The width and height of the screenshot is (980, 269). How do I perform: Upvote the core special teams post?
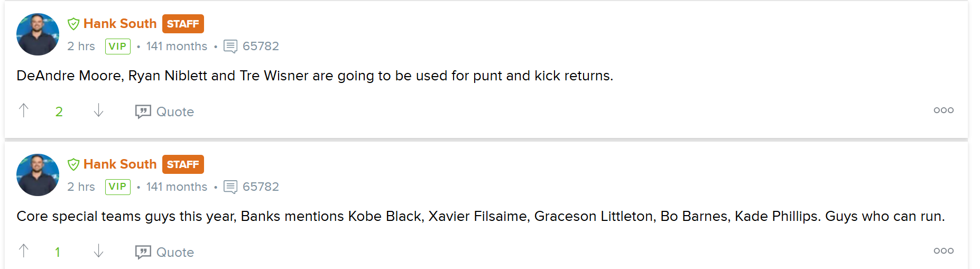(24, 251)
